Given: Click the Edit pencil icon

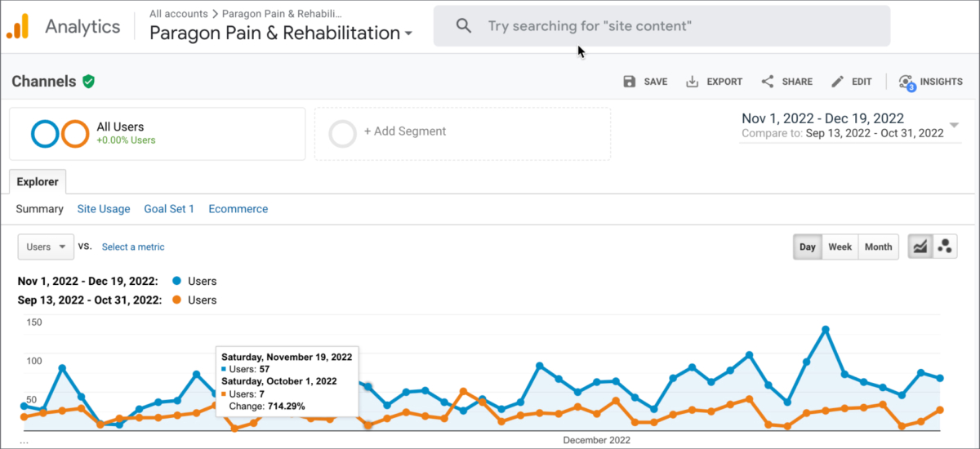Looking at the screenshot, I should [837, 82].
